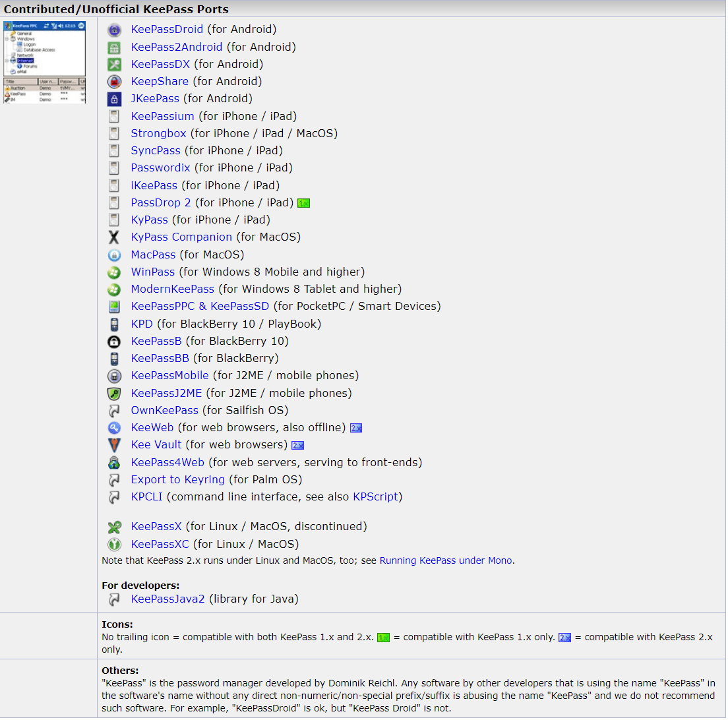The width and height of the screenshot is (728, 720).
Task: Visit the KeepShare link
Action: (x=160, y=81)
